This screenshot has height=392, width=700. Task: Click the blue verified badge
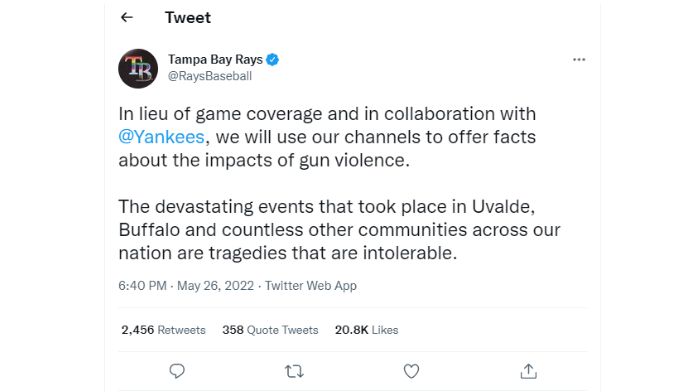tap(272, 59)
